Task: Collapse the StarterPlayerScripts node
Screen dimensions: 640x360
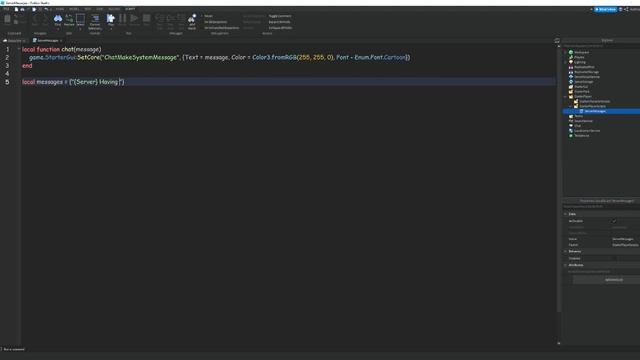Action: (571, 106)
